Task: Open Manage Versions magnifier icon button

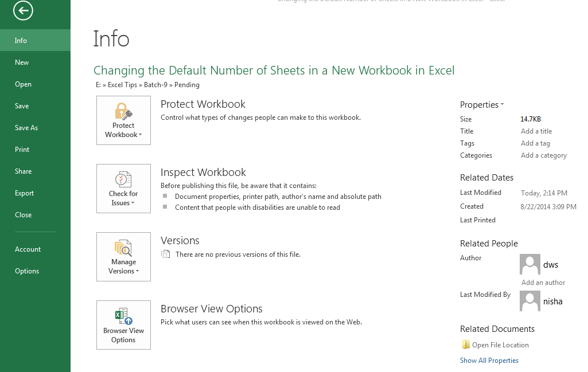Action: click(123, 257)
